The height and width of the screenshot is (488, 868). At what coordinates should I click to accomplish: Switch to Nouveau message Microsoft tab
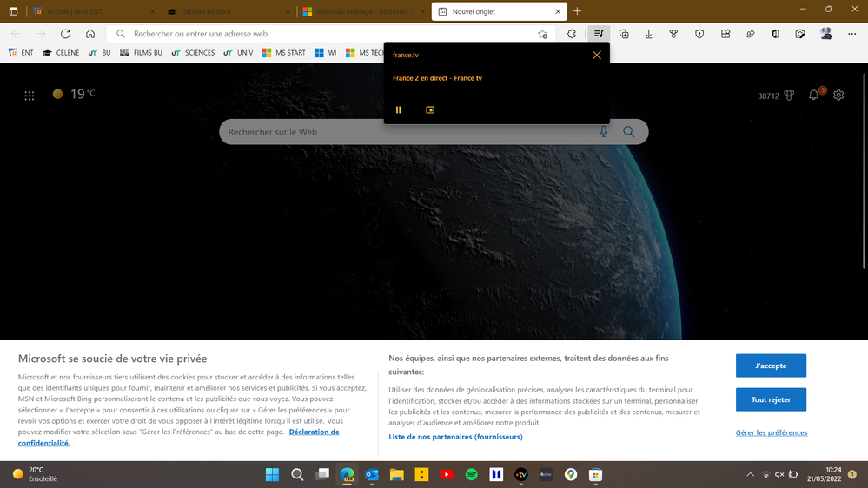tap(364, 11)
